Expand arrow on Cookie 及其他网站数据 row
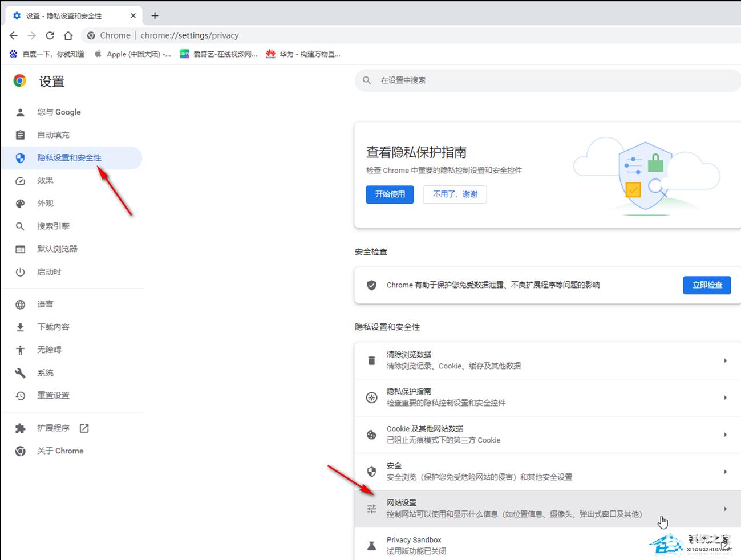 [x=725, y=435]
